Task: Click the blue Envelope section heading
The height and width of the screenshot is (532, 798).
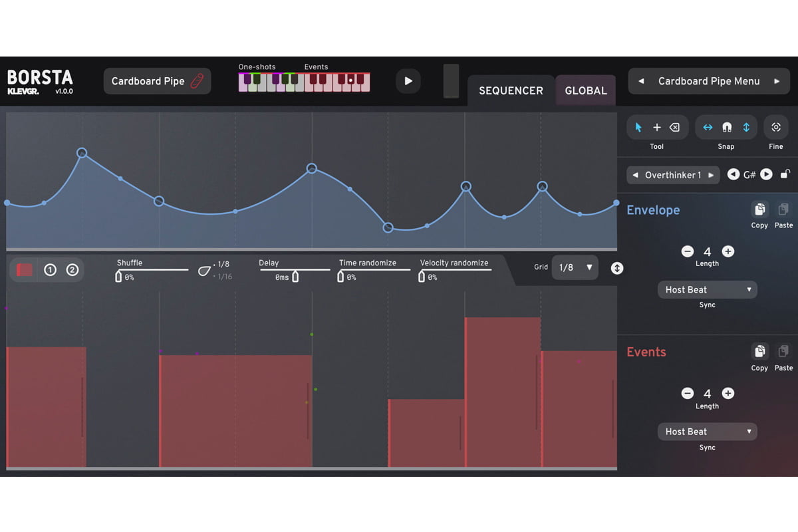Action: tap(653, 210)
